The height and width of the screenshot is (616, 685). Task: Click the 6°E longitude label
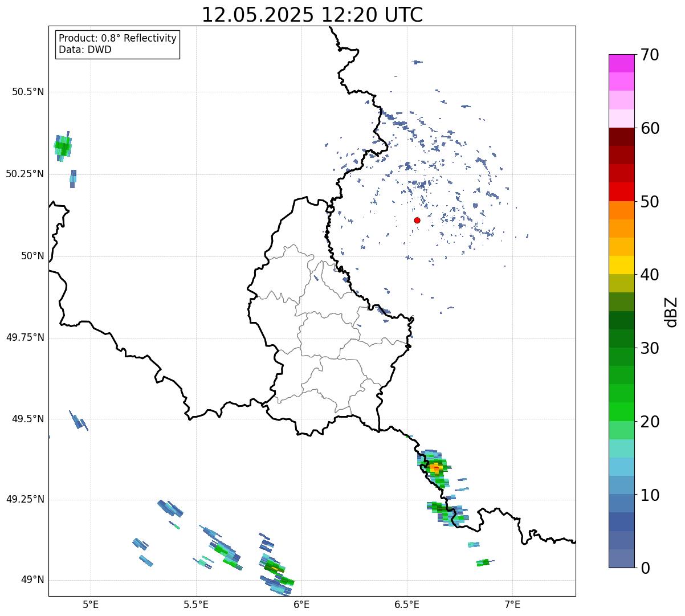click(x=301, y=605)
